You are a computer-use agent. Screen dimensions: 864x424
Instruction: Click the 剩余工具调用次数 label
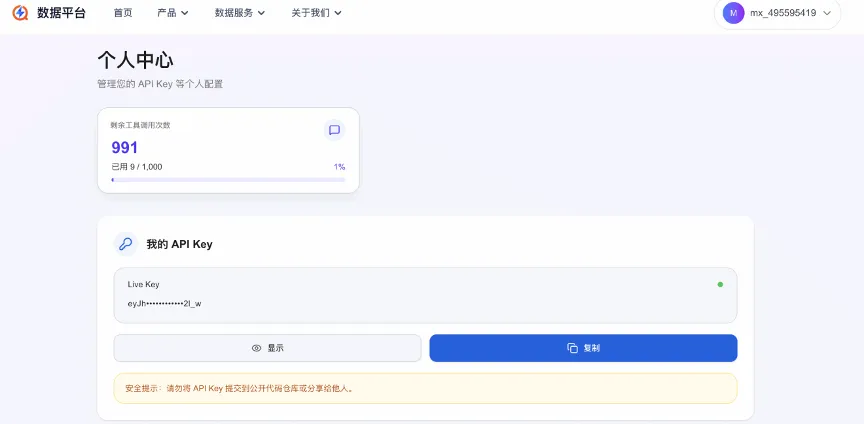(x=141, y=125)
